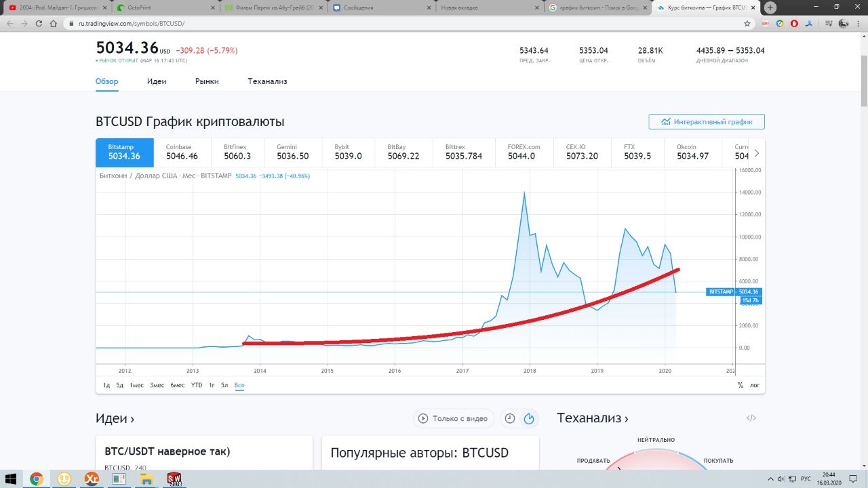868x488 pixels.
Task: Switch to the Идеи tab
Action: pyautogui.click(x=157, y=81)
